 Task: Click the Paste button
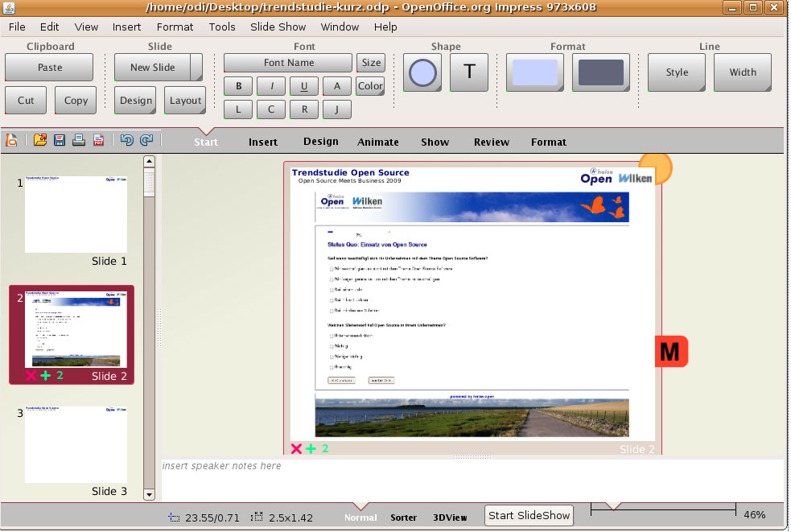(x=49, y=68)
